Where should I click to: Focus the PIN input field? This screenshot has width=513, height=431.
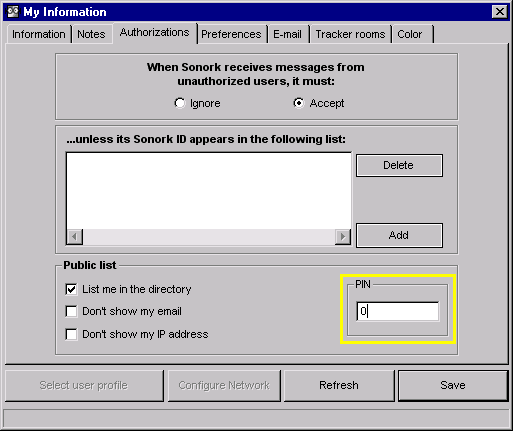pos(397,311)
